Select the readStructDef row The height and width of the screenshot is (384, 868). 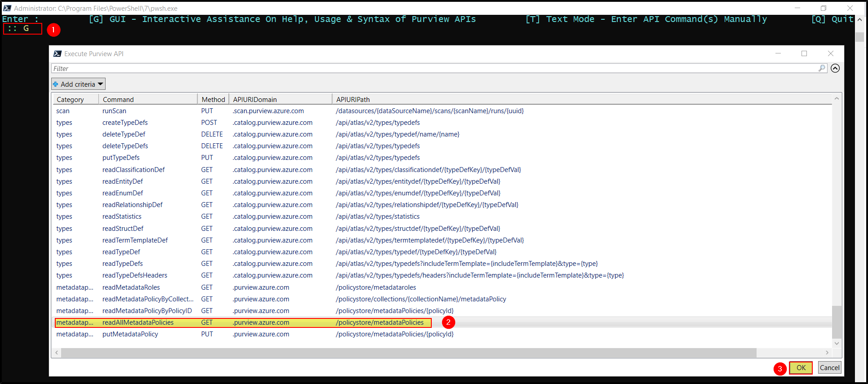pyautogui.click(x=443, y=229)
